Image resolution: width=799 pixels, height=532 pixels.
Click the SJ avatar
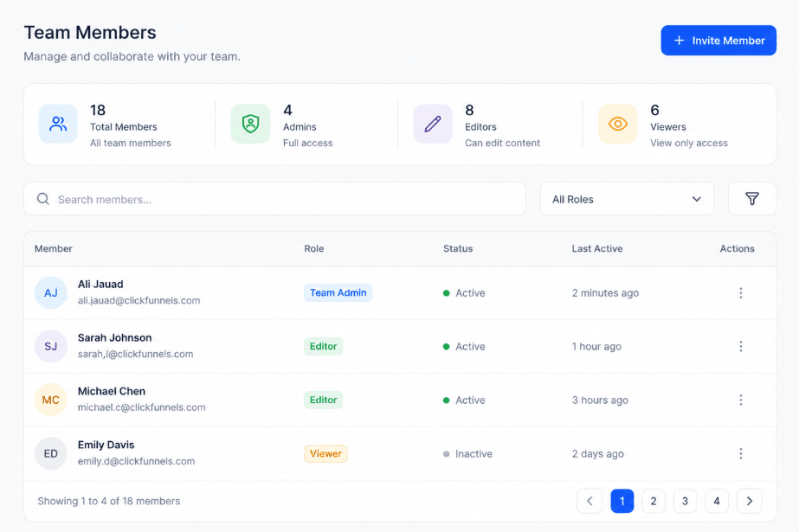click(x=51, y=346)
